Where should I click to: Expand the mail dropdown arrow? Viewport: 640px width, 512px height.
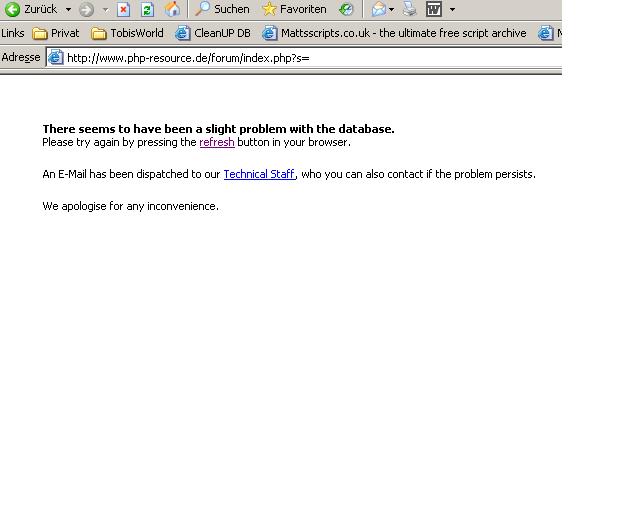pos(392,10)
